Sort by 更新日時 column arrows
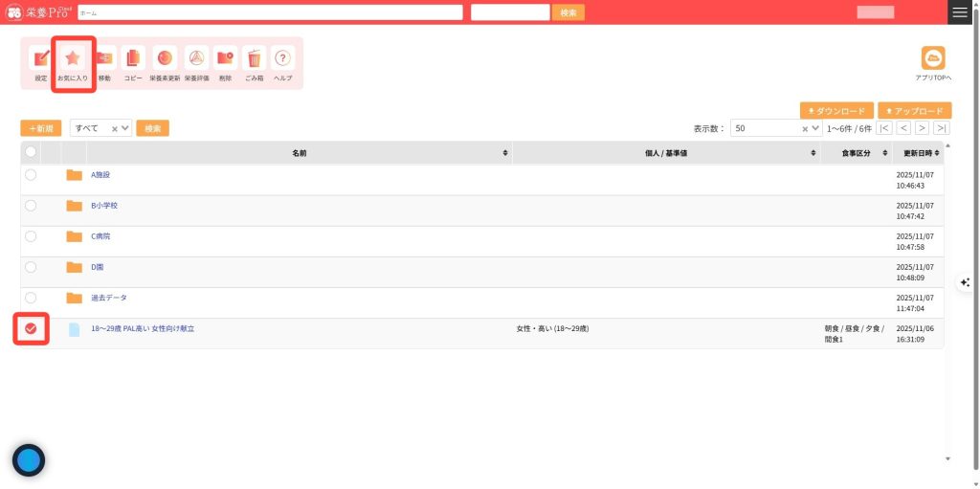Screen dimensions: 980x489 point(938,153)
